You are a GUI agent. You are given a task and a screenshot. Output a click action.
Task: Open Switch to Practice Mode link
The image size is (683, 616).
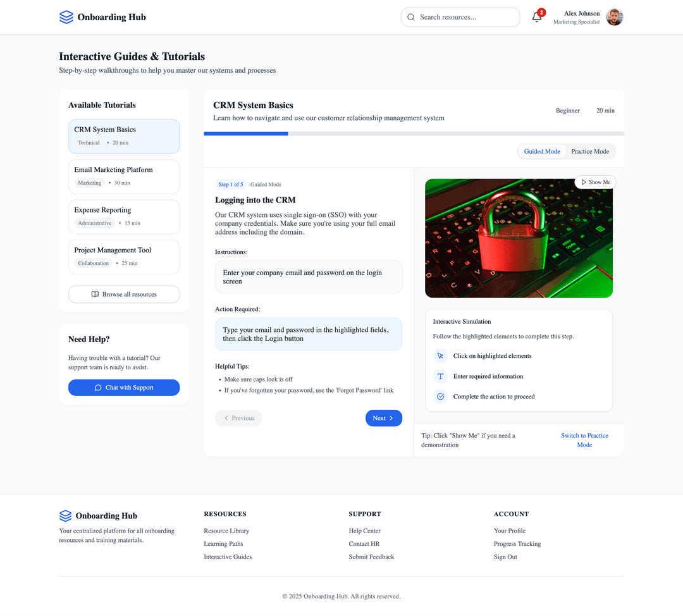[584, 440]
